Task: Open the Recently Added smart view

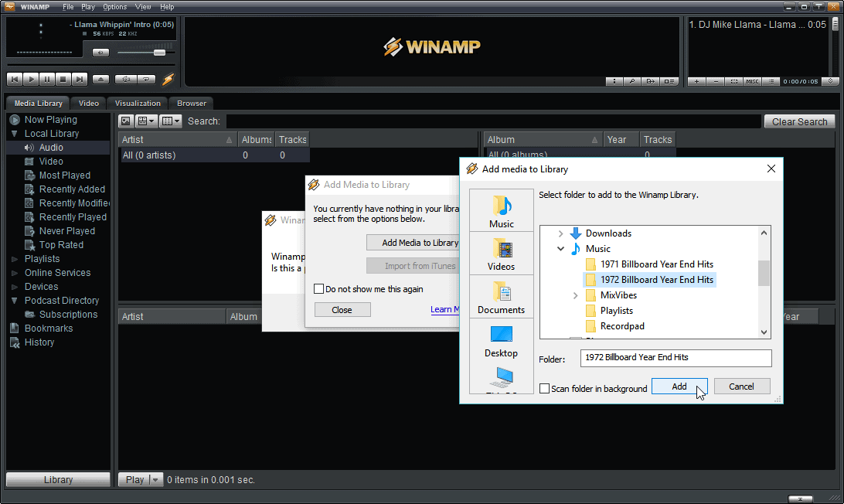Action: 72,189
